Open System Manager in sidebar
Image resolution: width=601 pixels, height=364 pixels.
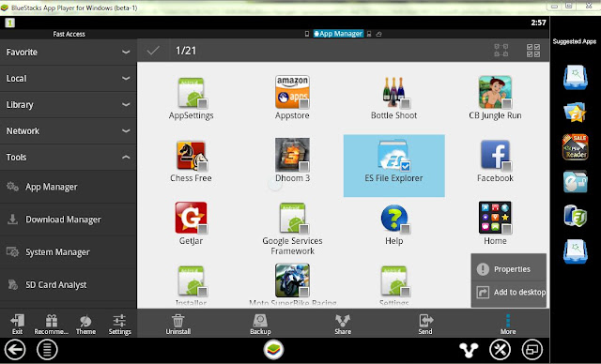69,252
